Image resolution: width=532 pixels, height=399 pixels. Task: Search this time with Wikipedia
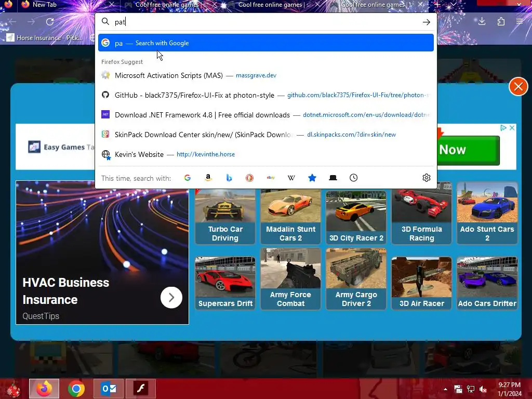tap(291, 178)
